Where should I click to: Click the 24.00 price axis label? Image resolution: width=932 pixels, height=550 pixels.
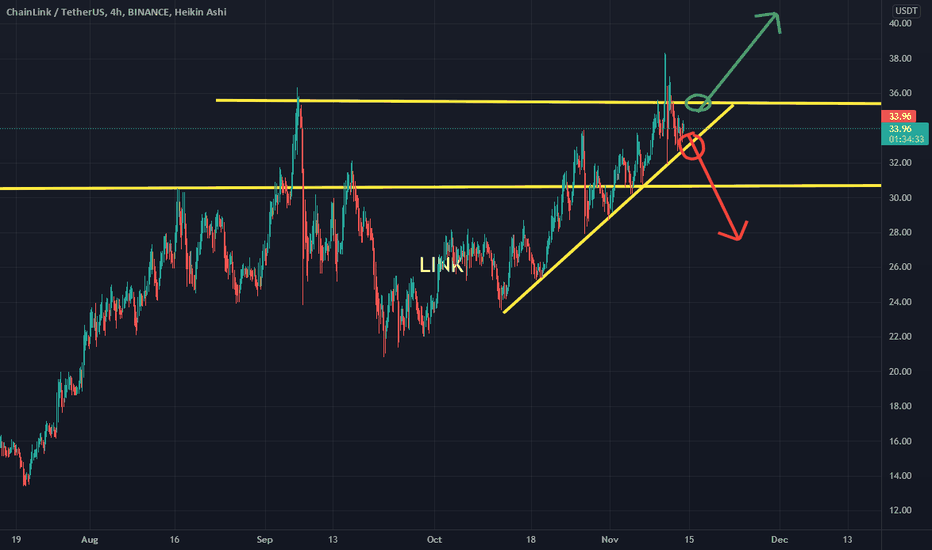click(900, 302)
